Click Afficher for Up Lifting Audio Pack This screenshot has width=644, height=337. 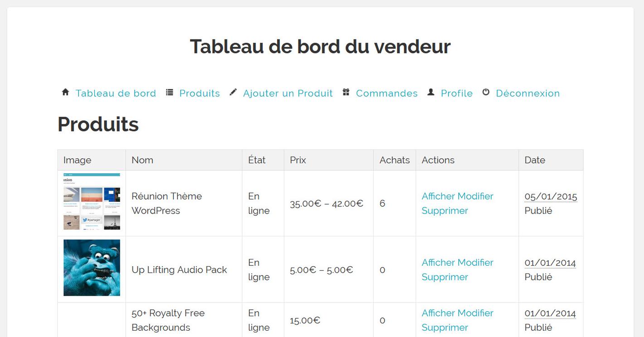click(x=439, y=262)
